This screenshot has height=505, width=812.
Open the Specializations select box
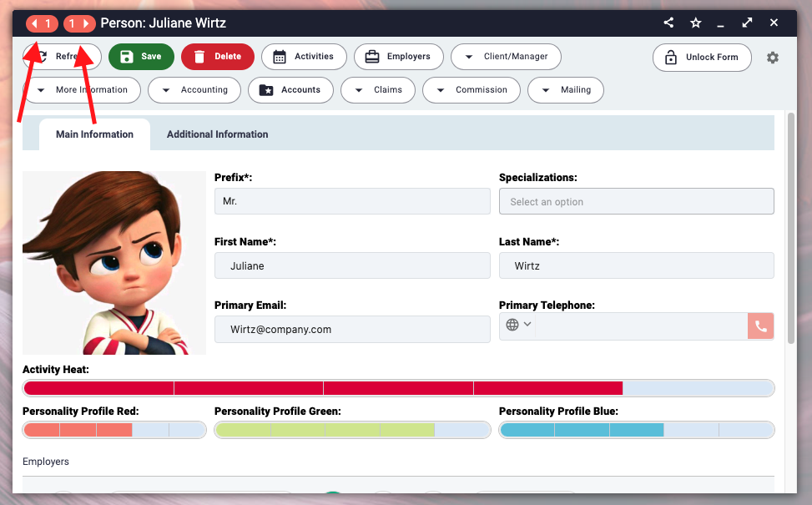(637, 201)
